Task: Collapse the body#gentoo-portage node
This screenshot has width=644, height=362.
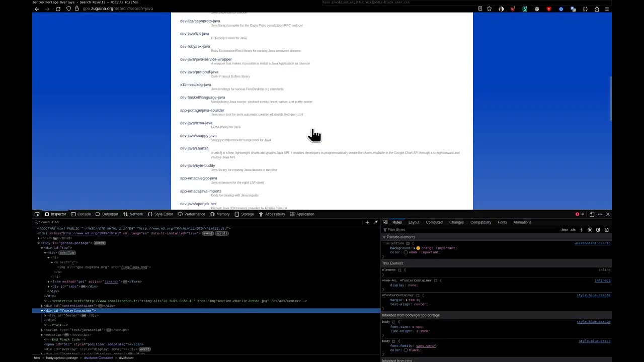Action: point(39,243)
